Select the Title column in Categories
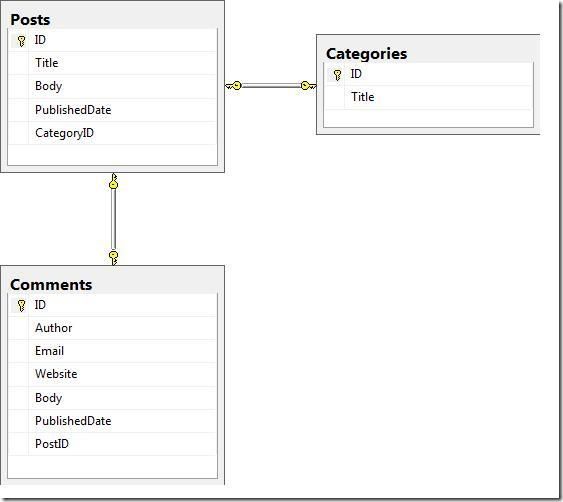Image resolution: width=563 pixels, height=502 pixels. coord(428,97)
